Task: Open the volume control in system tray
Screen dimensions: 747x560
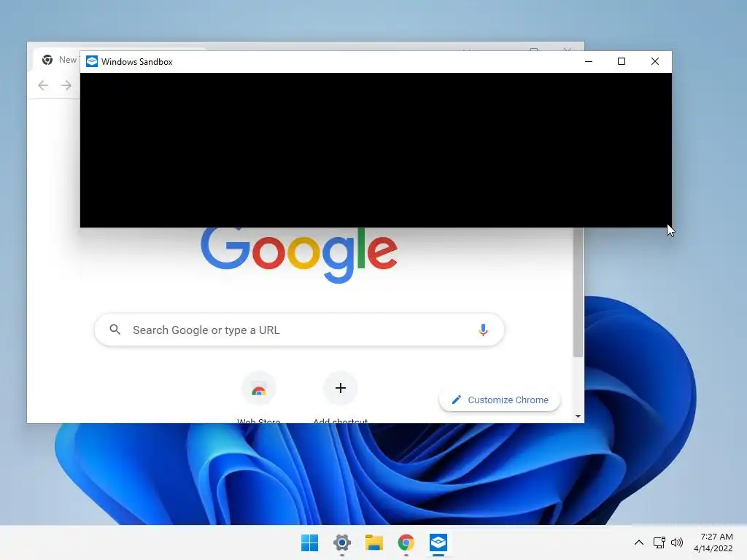Action: [x=676, y=542]
